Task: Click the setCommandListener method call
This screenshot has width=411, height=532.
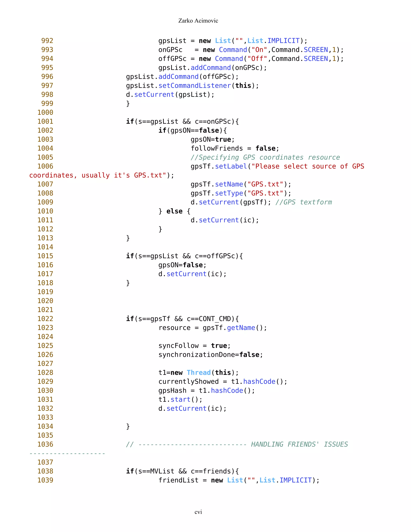Action: pyautogui.click(x=194, y=86)
